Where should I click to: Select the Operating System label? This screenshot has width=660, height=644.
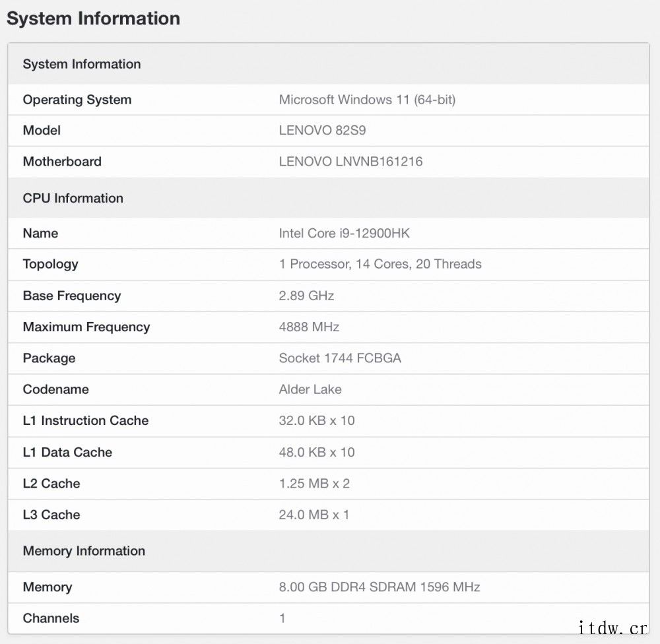[x=77, y=100]
